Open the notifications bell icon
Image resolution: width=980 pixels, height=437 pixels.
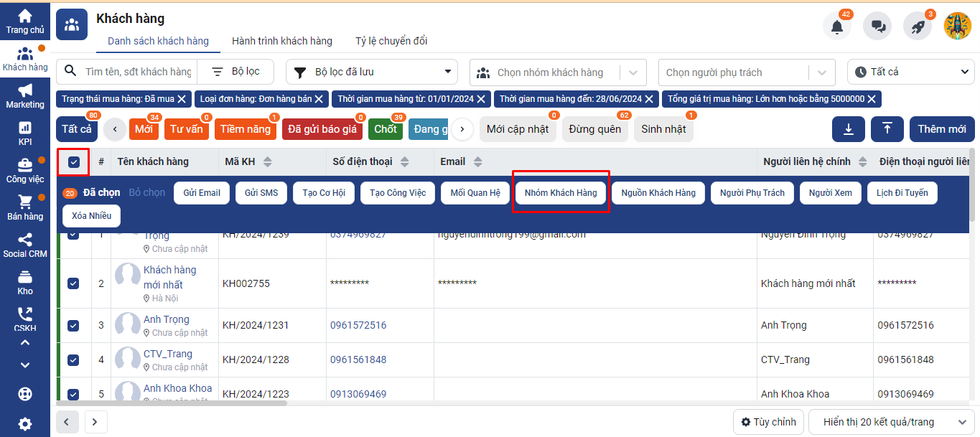click(x=836, y=27)
